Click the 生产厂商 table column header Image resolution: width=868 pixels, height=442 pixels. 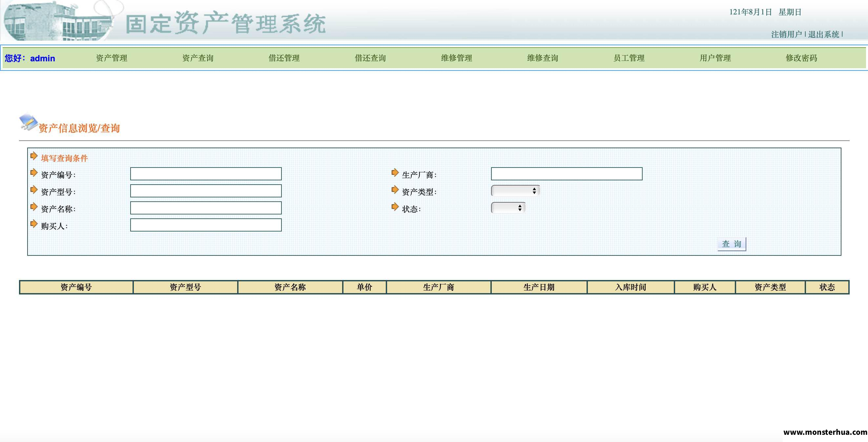pos(439,287)
